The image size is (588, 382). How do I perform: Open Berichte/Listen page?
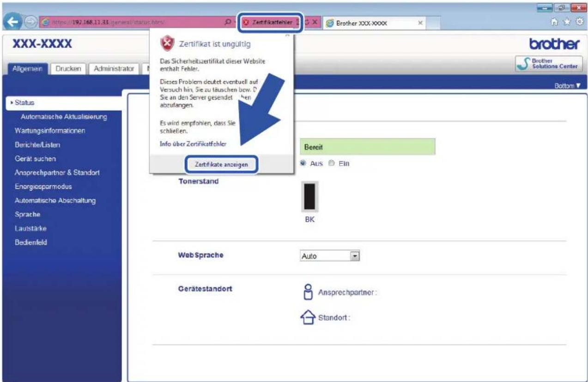(x=37, y=144)
